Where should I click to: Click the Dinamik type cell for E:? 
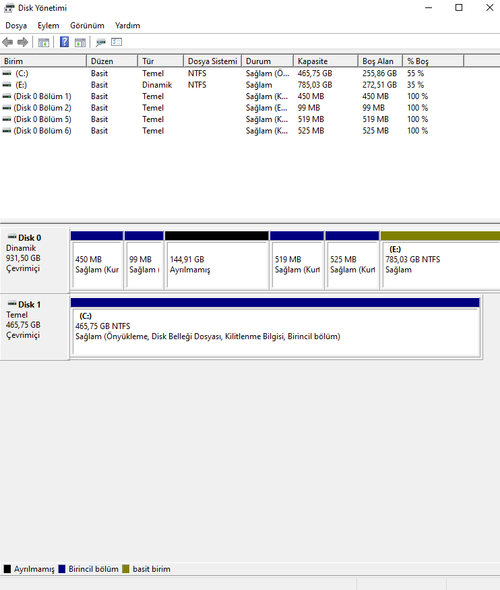coord(157,85)
